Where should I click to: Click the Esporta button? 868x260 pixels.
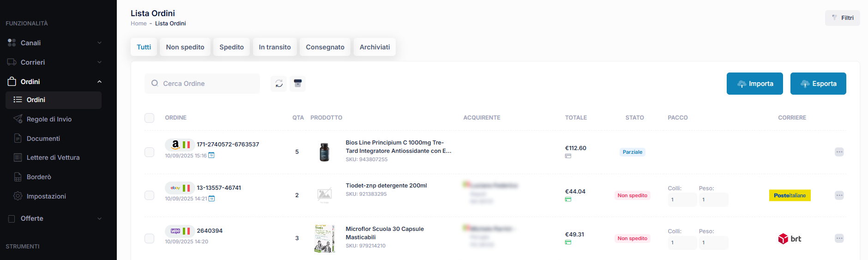[818, 84]
